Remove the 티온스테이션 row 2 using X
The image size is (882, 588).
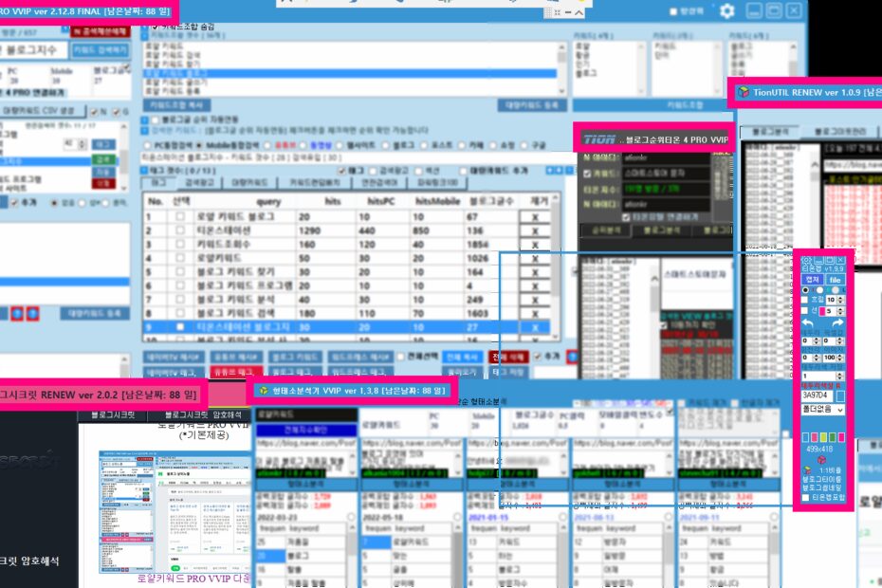click(535, 230)
